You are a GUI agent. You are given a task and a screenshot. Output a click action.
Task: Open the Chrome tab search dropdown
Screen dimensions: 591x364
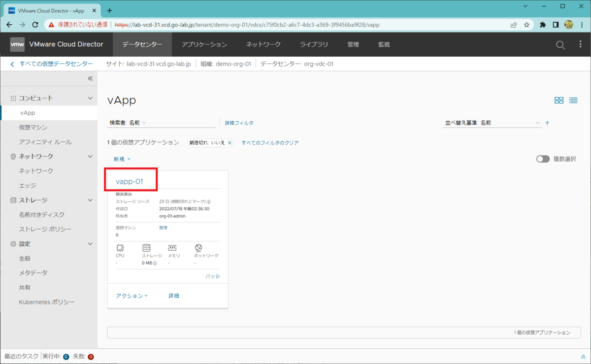point(525,6)
